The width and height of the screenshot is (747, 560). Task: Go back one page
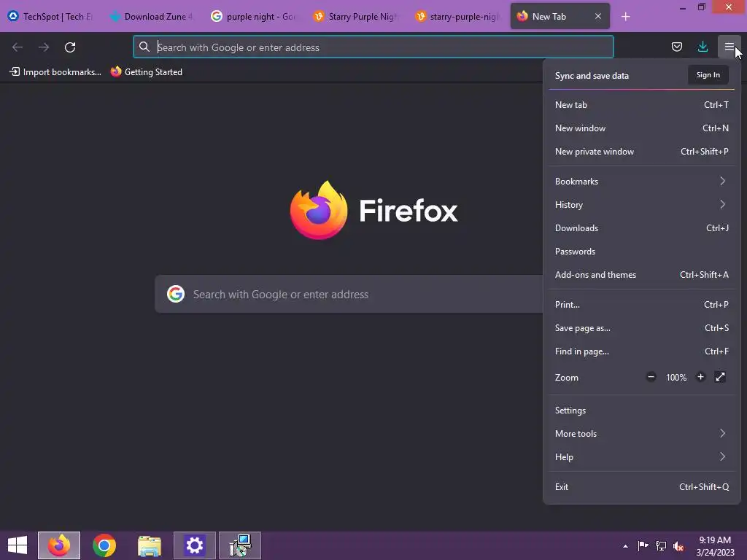[x=18, y=47]
